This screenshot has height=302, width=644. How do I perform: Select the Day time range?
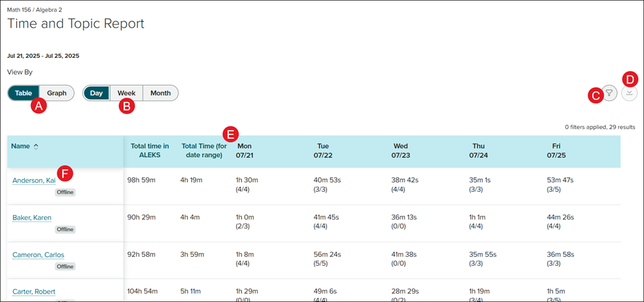(x=97, y=93)
